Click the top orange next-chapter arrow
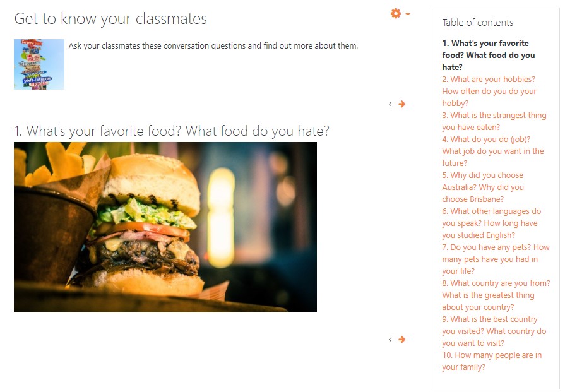565x392 pixels. coord(401,104)
